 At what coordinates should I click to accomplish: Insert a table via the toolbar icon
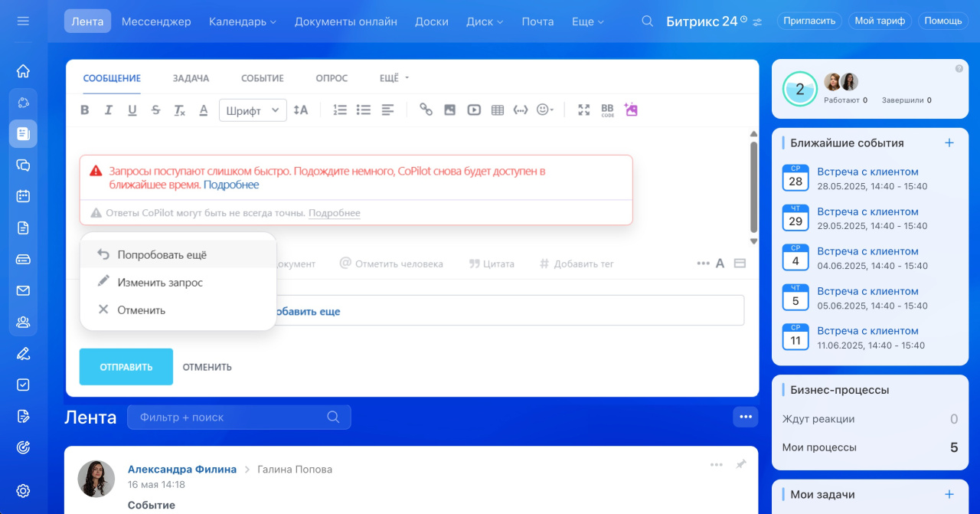coord(498,110)
